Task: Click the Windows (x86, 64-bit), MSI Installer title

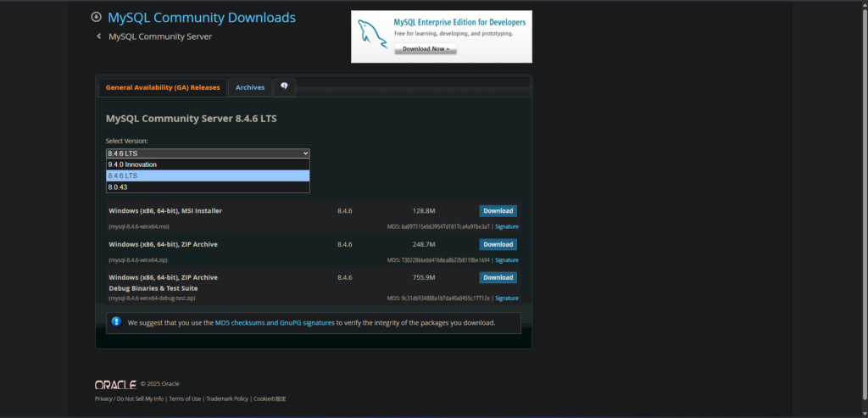Action: point(165,211)
